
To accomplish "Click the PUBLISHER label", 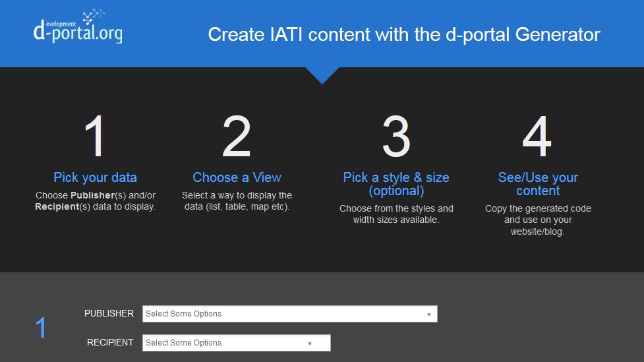I will coord(109,313).
